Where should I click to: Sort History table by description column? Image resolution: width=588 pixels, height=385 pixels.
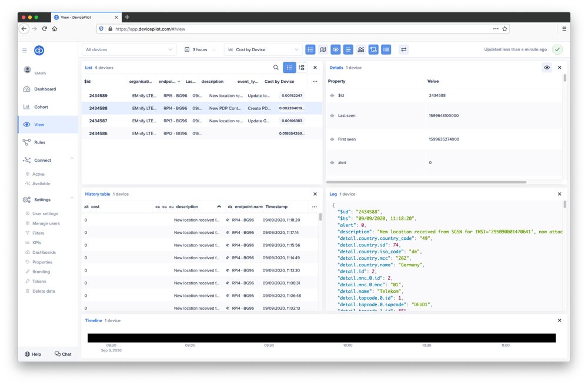(198, 206)
